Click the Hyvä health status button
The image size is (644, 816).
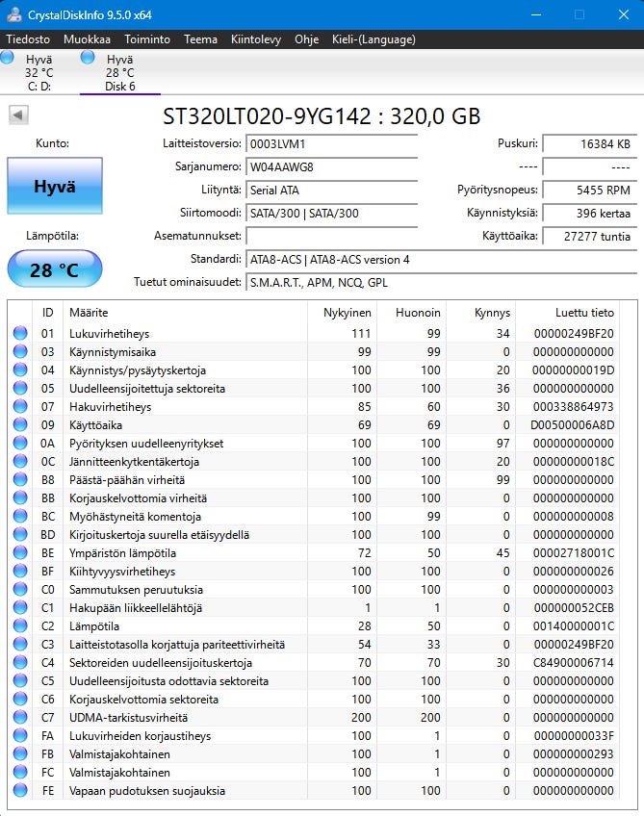point(55,186)
